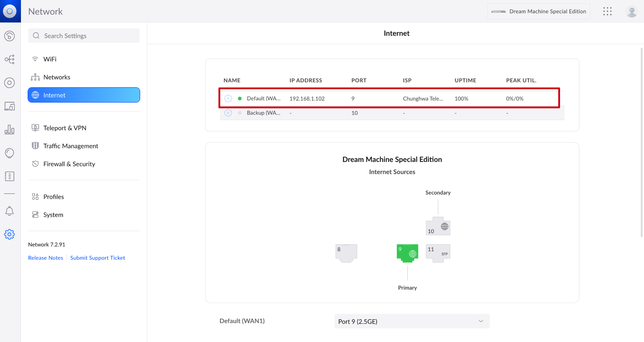Pause the Default WAN connection
The image size is (644, 342).
228,99
